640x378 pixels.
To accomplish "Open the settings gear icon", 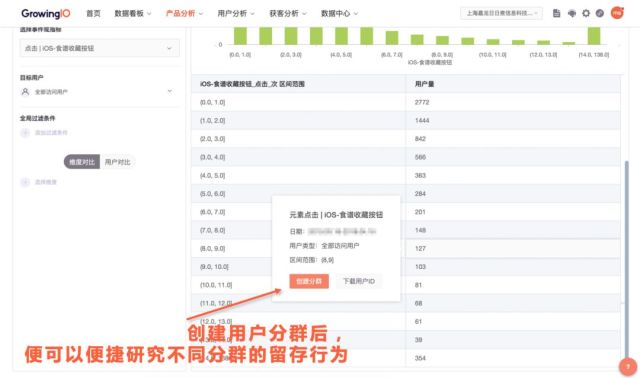I will click(586, 13).
